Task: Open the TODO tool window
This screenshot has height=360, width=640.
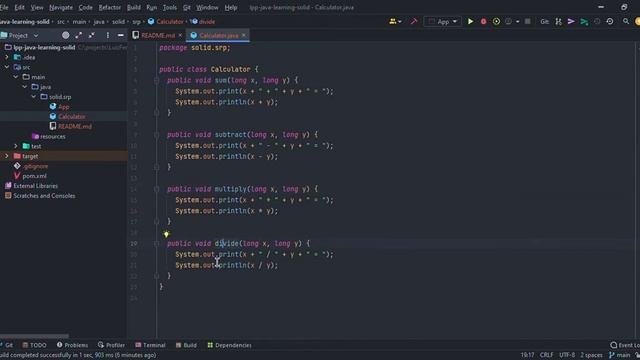Action: (34, 345)
